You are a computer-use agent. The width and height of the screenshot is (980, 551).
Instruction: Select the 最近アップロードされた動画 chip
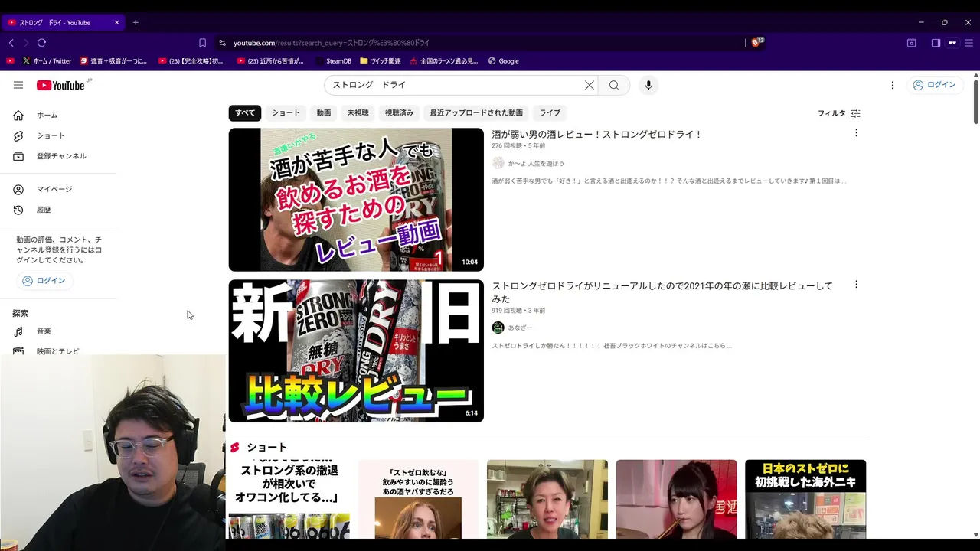[x=476, y=113]
